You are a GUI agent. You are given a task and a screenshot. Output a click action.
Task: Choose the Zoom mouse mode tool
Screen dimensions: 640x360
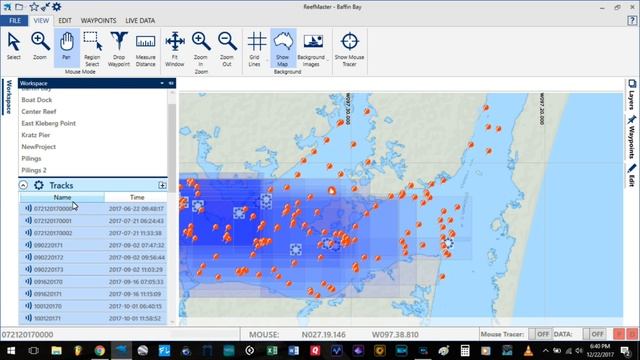pos(40,47)
